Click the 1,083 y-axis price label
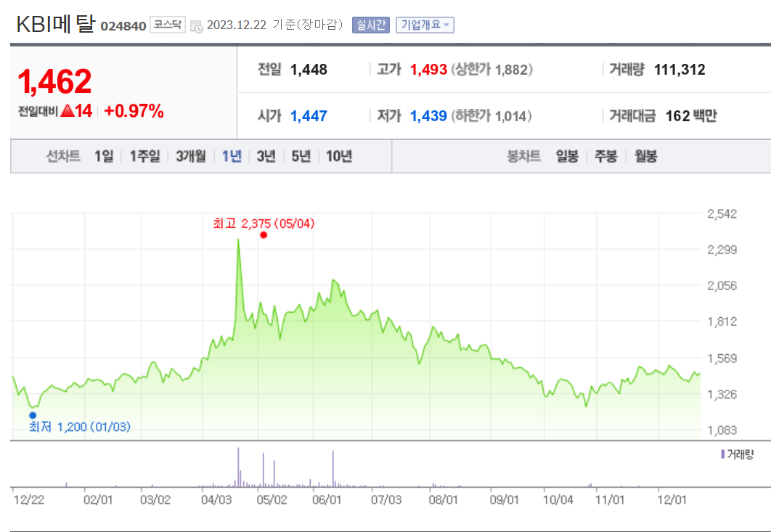The height and width of the screenshot is (532, 771). pos(722,430)
